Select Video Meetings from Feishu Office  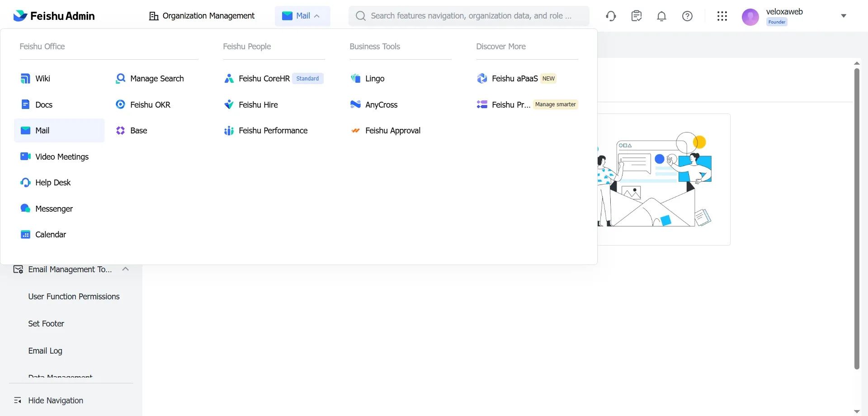[x=61, y=156]
